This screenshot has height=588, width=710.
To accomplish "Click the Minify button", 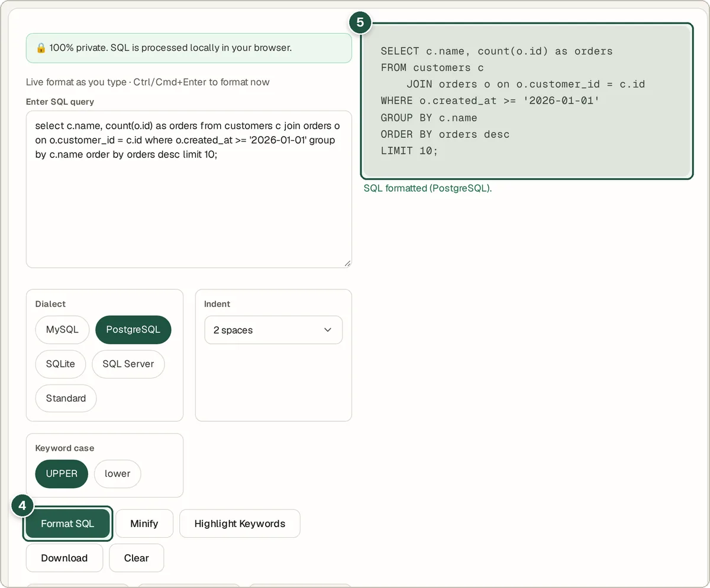I will (x=144, y=524).
